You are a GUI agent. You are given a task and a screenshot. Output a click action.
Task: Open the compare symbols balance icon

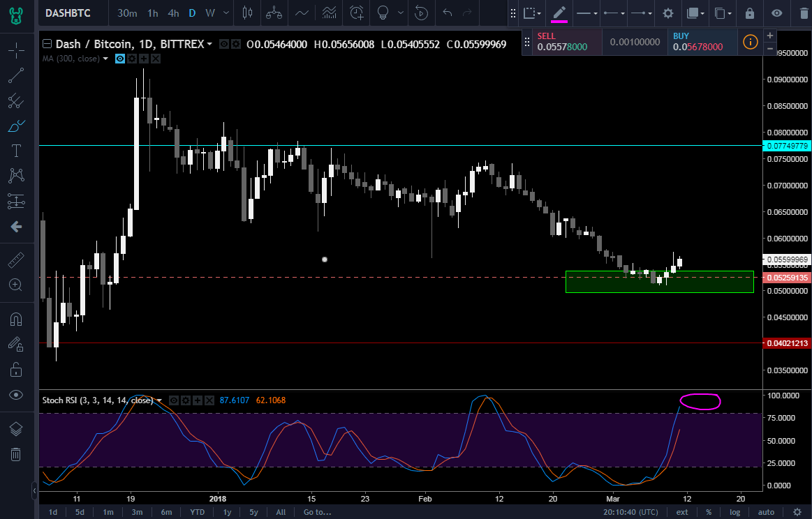point(274,13)
